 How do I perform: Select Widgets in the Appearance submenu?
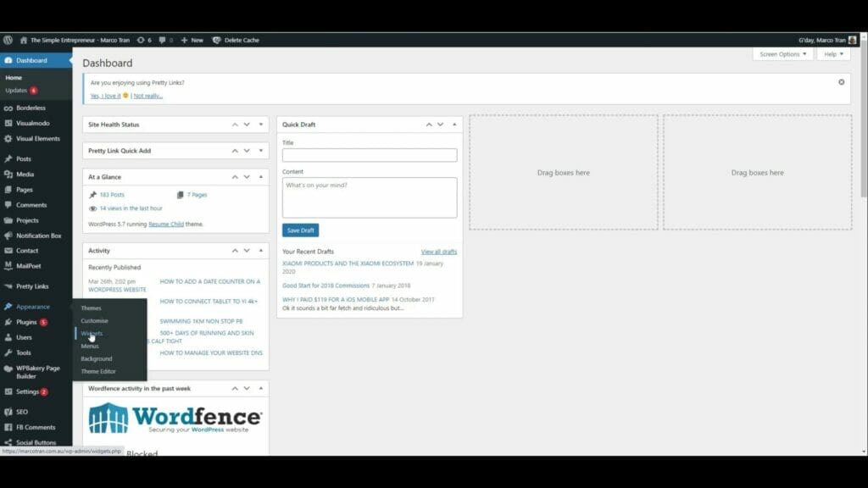click(93, 333)
